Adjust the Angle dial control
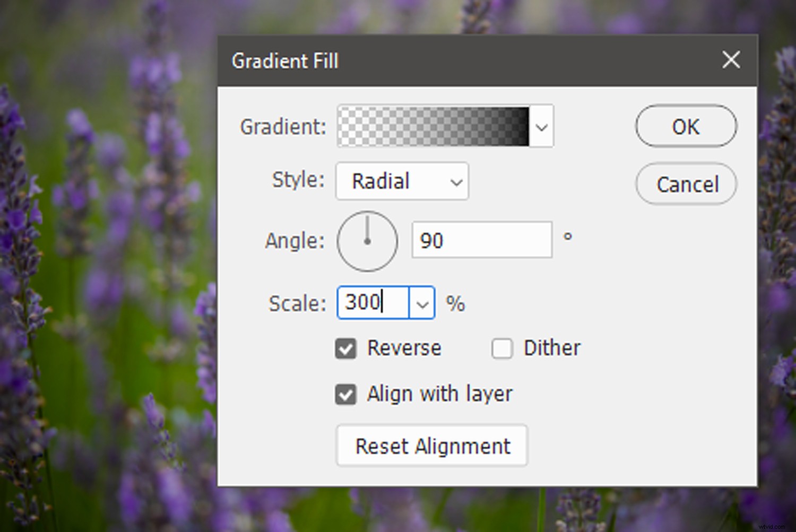This screenshot has width=796, height=532. pyautogui.click(x=367, y=241)
